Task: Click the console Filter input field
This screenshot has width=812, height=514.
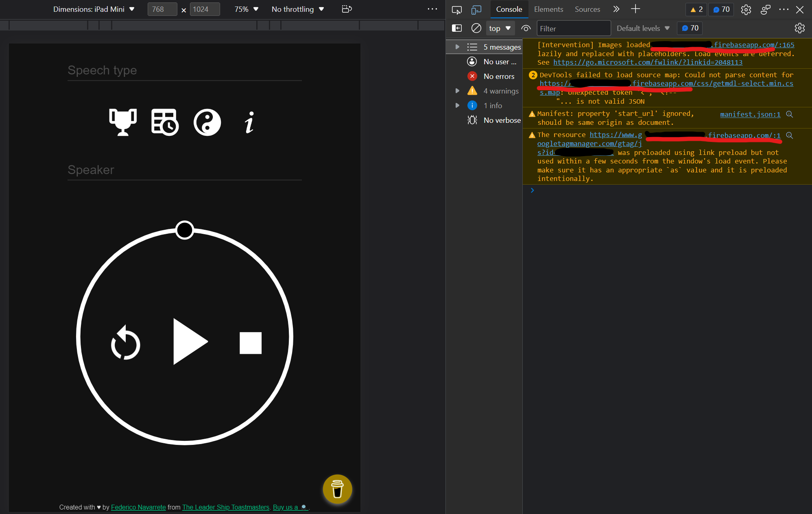Action: pos(574,28)
